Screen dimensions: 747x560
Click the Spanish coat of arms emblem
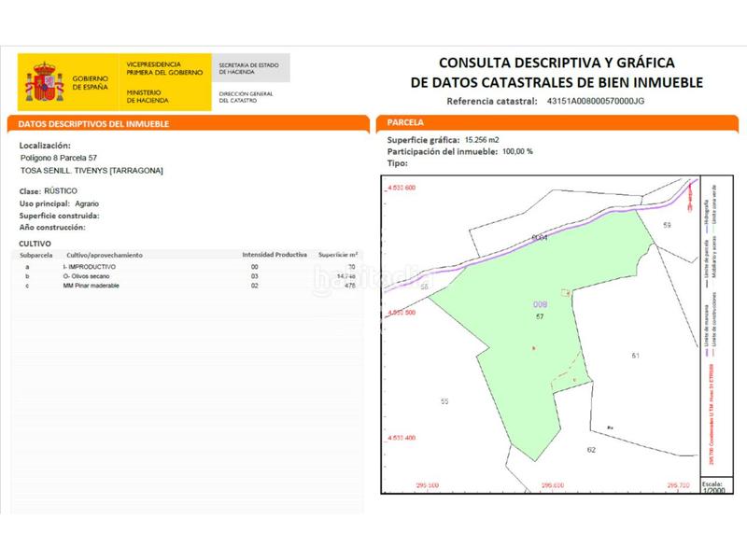44,81
